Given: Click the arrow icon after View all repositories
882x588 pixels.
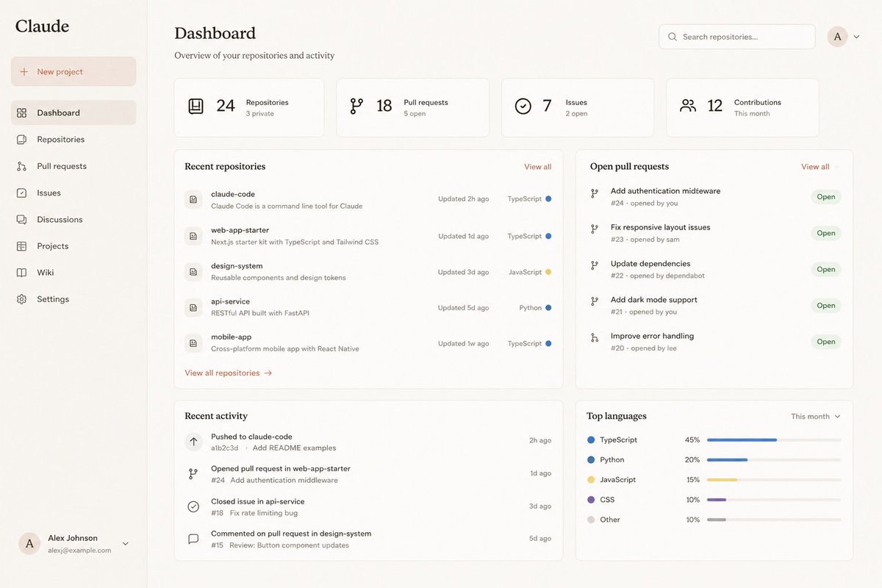Looking at the screenshot, I should tap(268, 373).
